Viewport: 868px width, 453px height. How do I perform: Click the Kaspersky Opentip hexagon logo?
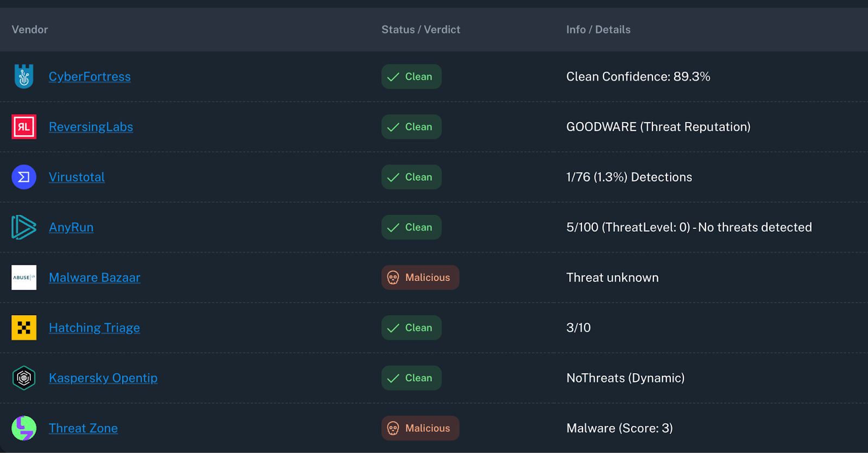point(24,378)
